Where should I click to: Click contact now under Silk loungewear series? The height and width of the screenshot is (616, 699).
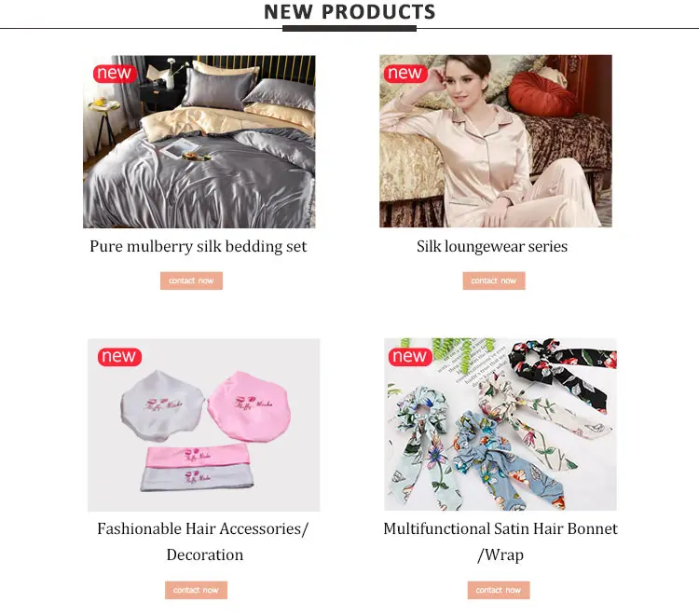tap(494, 281)
